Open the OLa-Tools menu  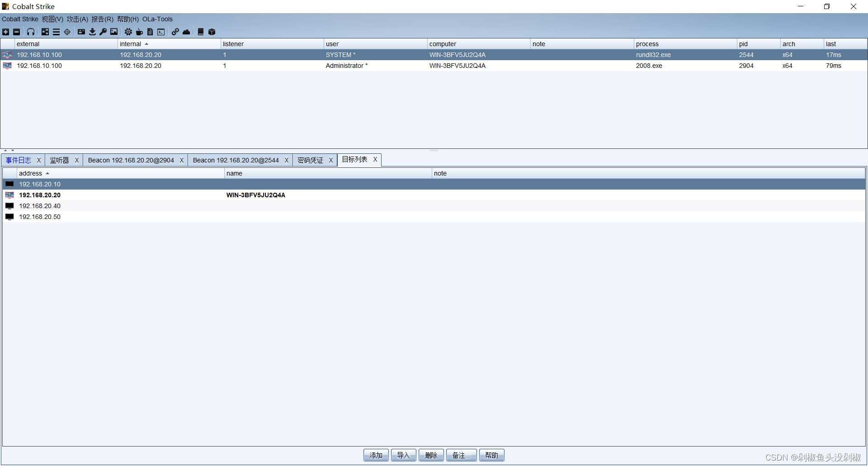157,19
